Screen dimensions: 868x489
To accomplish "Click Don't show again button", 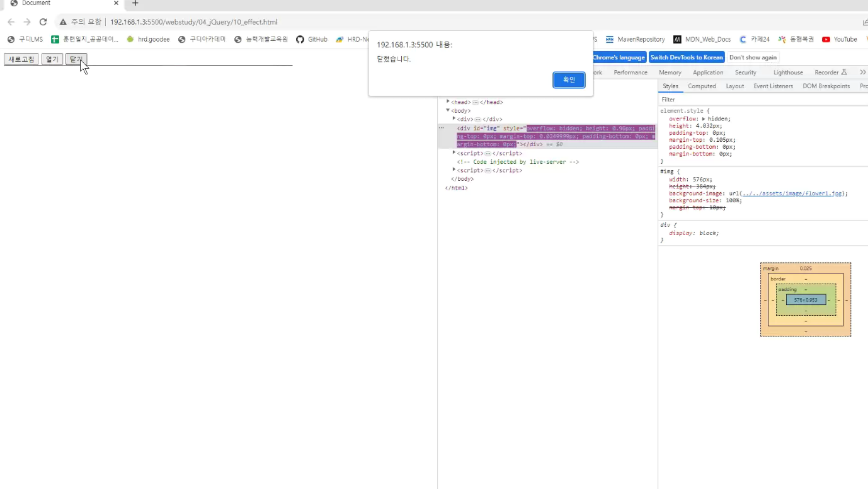I will point(753,57).
